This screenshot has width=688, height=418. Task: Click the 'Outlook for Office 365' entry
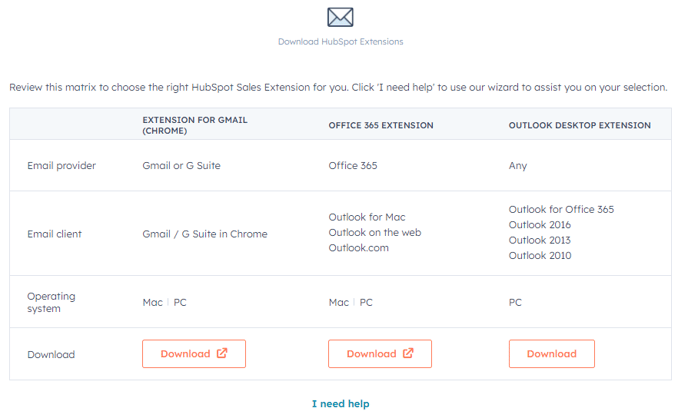561,209
